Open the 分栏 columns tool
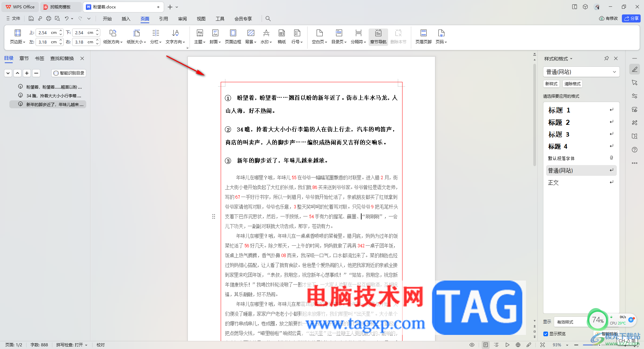 click(x=156, y=36)
